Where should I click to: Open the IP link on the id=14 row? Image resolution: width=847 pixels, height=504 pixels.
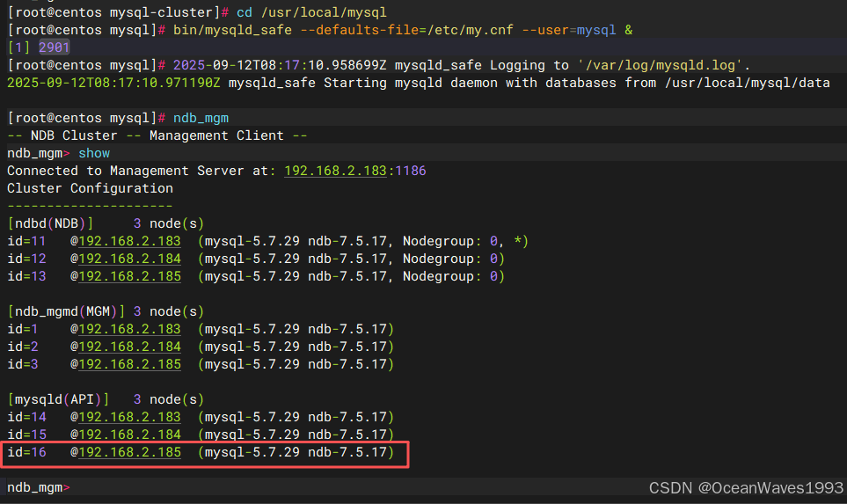coord(129,417)
